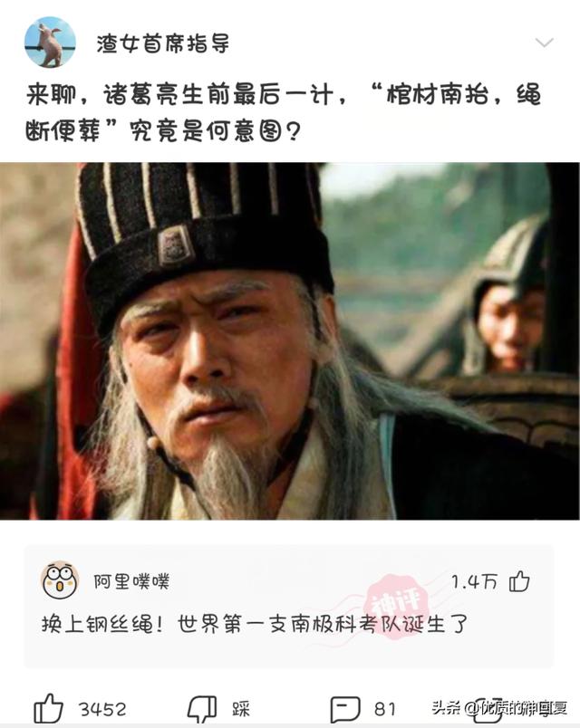580x728 pixels.
Task: Open commenter's surprised-face avatar
Action: pos(60,580)
